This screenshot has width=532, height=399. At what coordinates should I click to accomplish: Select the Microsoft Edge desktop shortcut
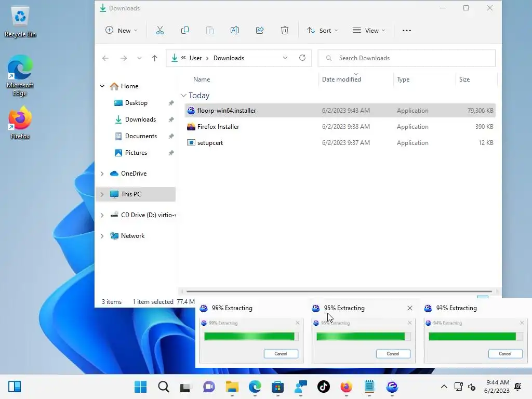[20, 75]
